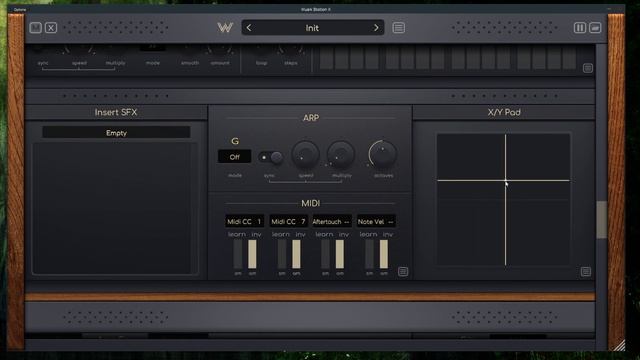Click the dark bar under Midi CC 1 learn
Image resolution: width=640 pixels, height=360 pixels.
(x=238, y=254)
